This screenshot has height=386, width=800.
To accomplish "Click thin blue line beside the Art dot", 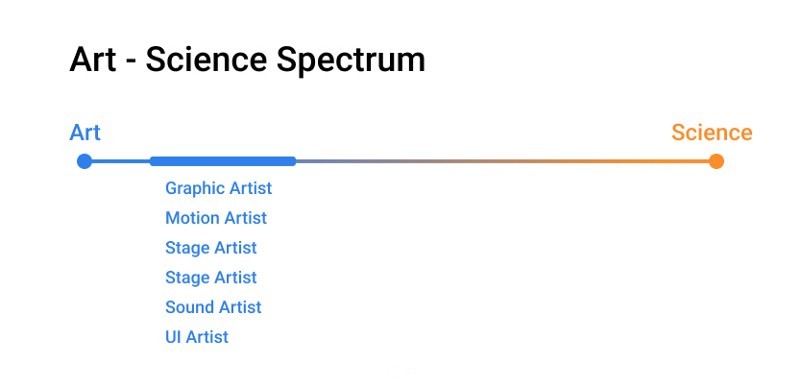I will tap(121, 161).
